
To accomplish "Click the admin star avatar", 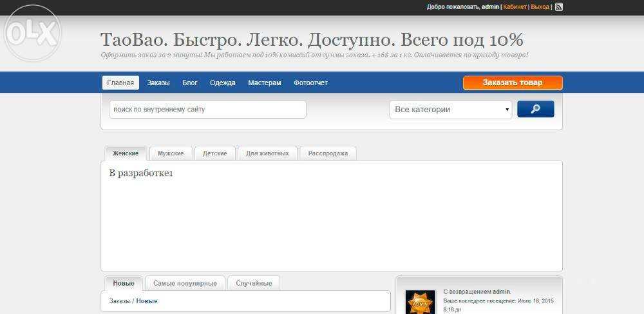I will coord(420,302).
